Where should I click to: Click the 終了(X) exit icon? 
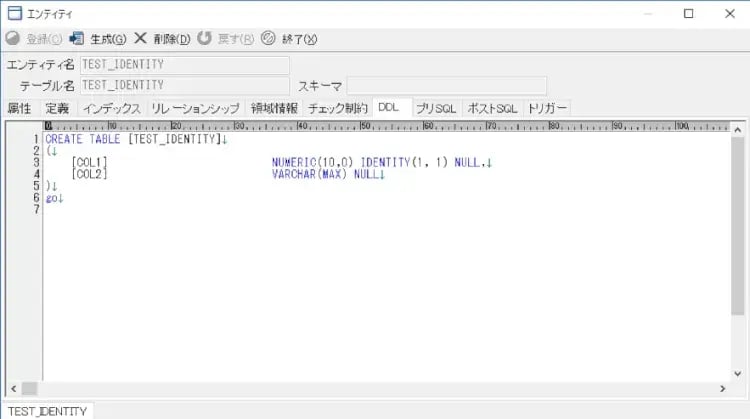(268, 39)
